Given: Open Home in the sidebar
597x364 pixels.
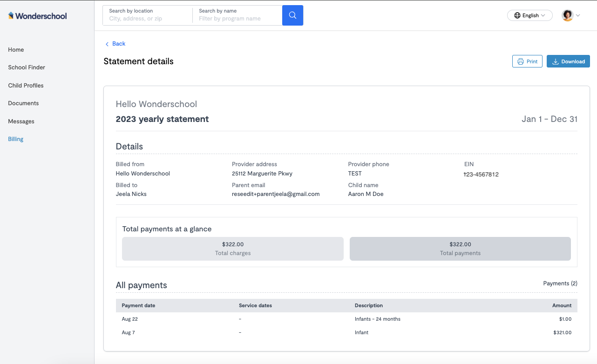Looking at the screenshot, I should (16, 50).
